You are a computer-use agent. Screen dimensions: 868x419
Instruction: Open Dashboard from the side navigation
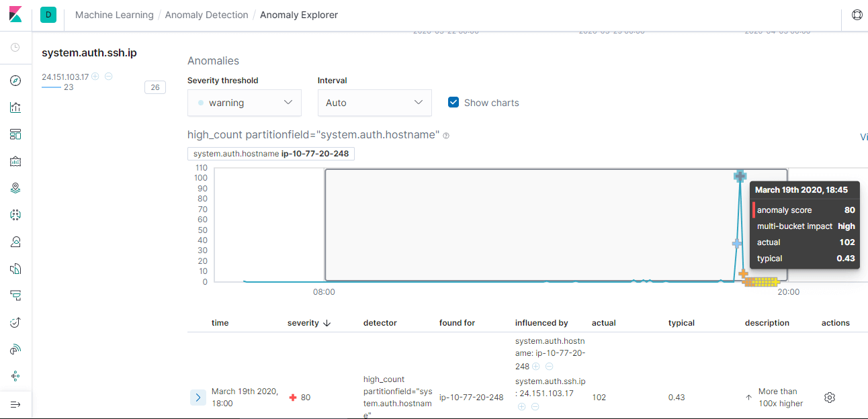click(x=15, y=134)
